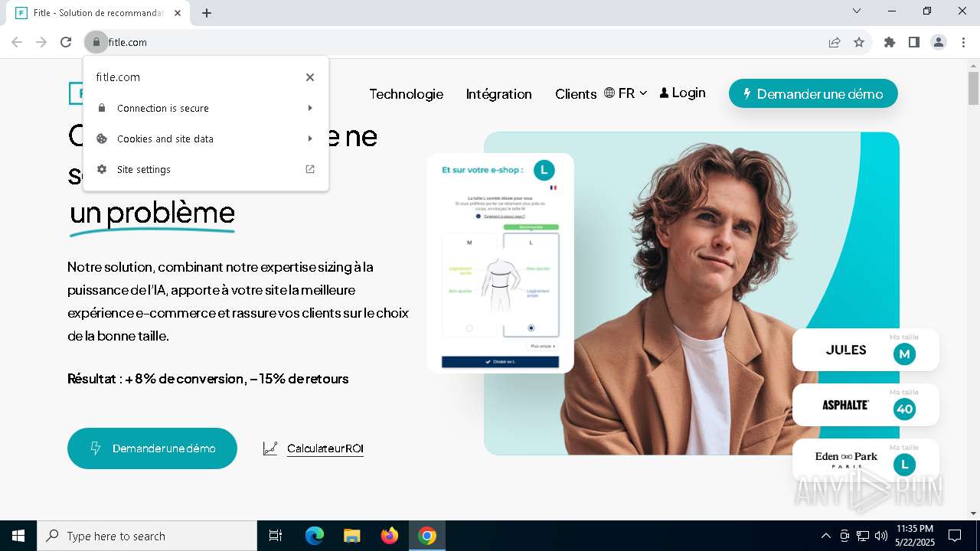980x551 pixels.
Task: Open Connection is secure details
Action: pyautogui.click(x=206, y=108)
